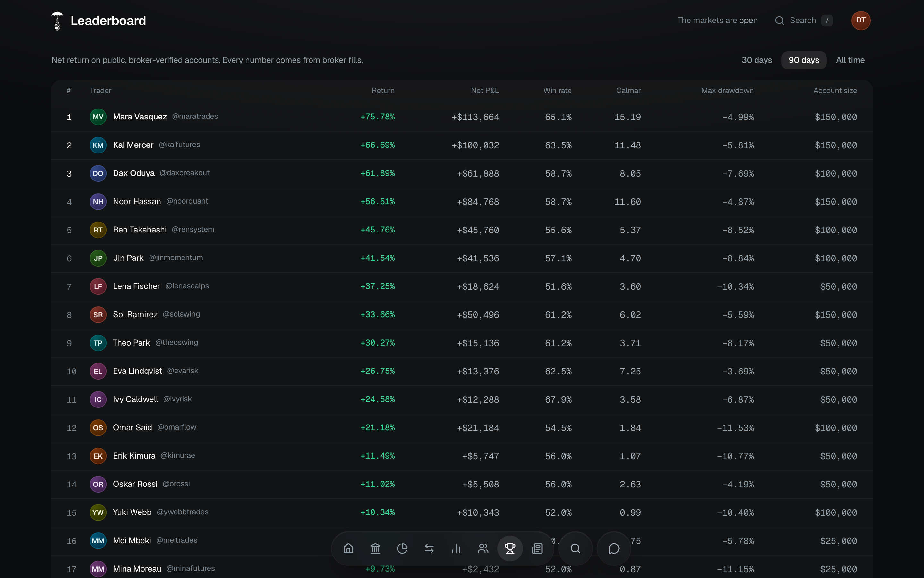Click Omar Said's +$21,184 net P&L
Viewport: 924px width, 578px height.
pyautogui.click(x=478, y=428)
